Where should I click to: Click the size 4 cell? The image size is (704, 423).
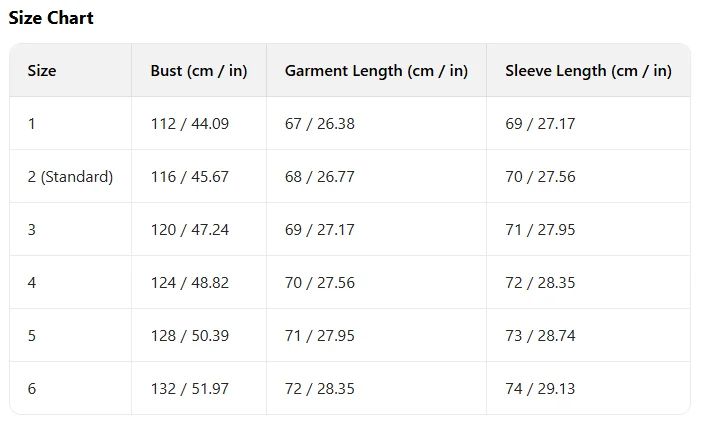tap(32, 283)
